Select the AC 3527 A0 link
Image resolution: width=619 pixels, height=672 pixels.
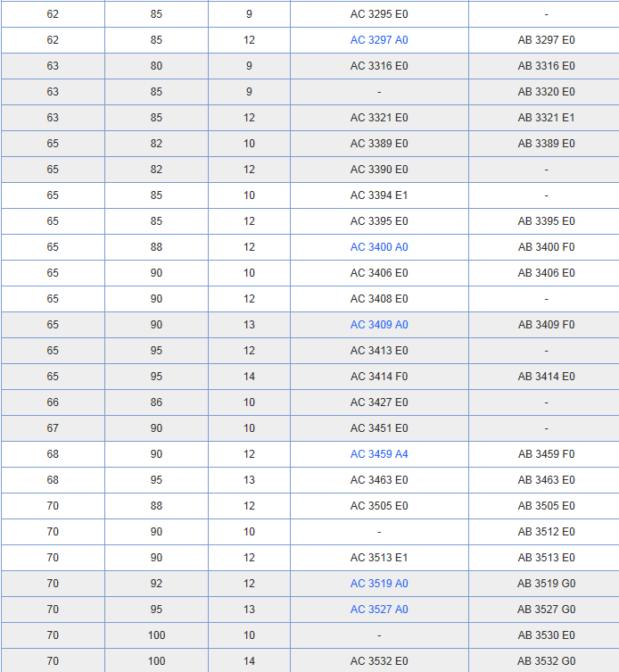pos(379,610)
